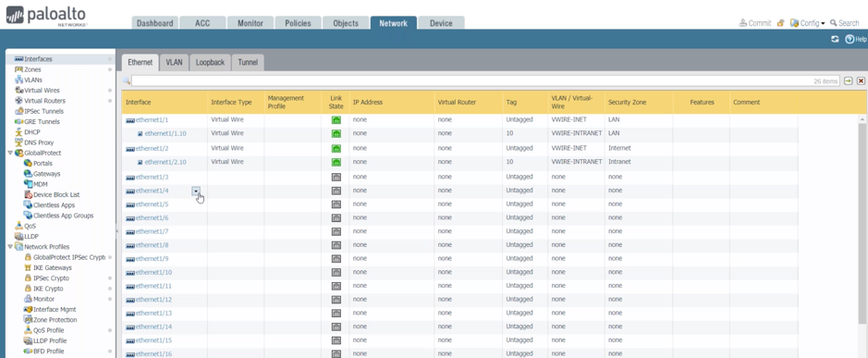
Task: Open Clientless Apps item
Action: [54, 205]
